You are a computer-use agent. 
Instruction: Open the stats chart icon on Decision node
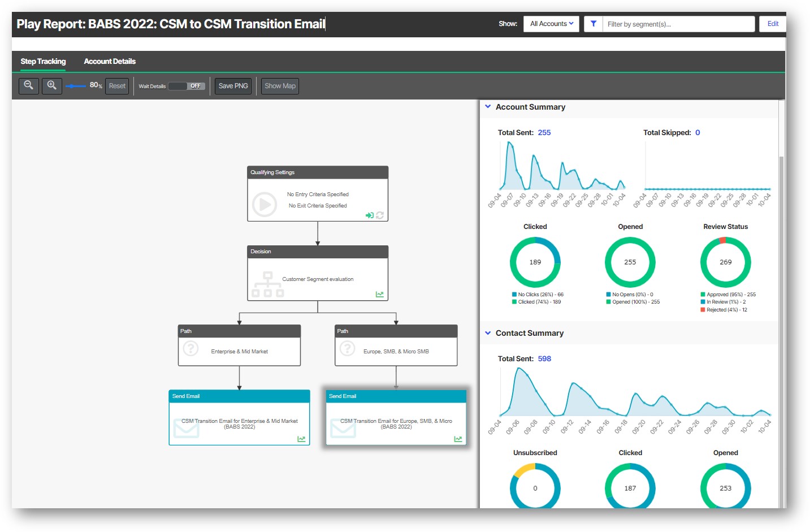click(380, 294)
